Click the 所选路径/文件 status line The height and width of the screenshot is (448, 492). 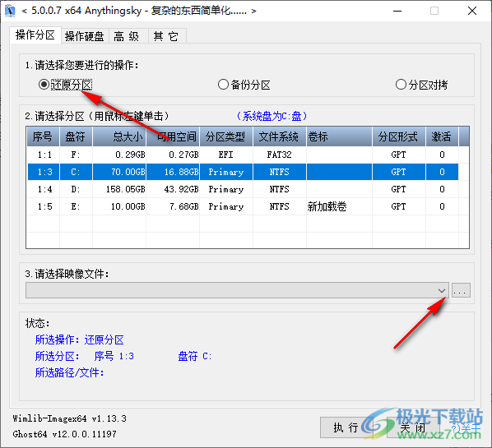coord(69,372)
